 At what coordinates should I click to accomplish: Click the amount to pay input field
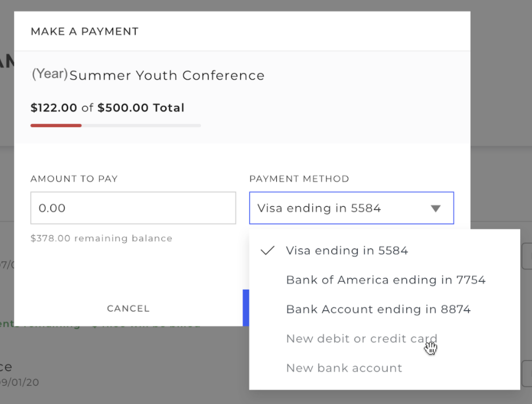coord(133,208)
